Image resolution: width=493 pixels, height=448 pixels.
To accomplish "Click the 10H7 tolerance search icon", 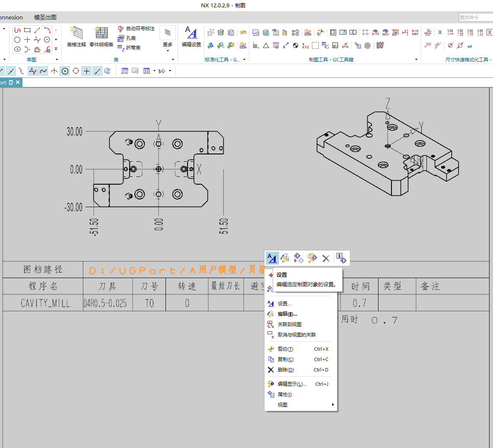I will click(385, 32).
